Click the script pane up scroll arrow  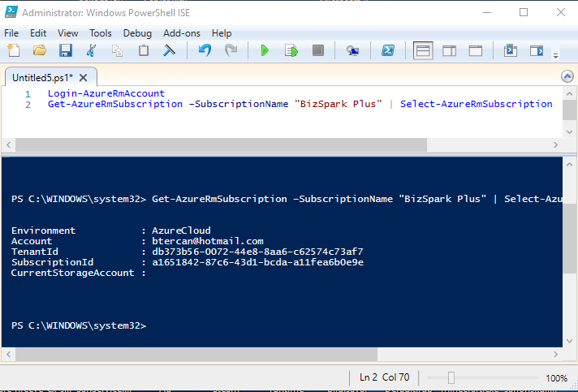click(x=569, y=94)
